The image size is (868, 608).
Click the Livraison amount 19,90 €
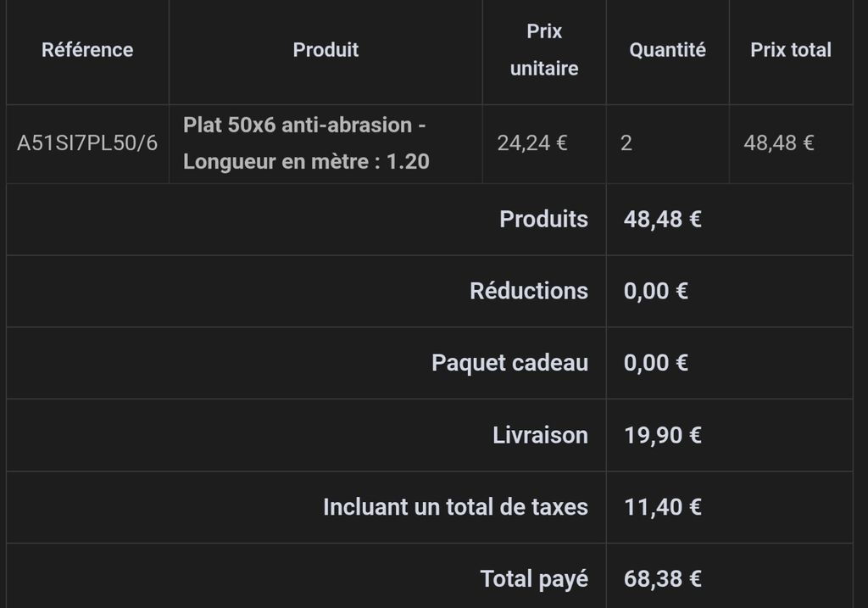(663, 435)
